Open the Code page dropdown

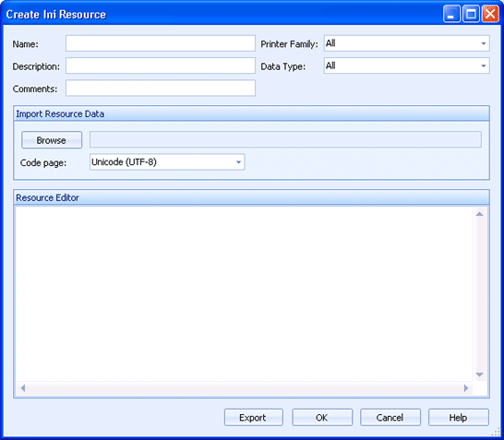coord(167,162)
